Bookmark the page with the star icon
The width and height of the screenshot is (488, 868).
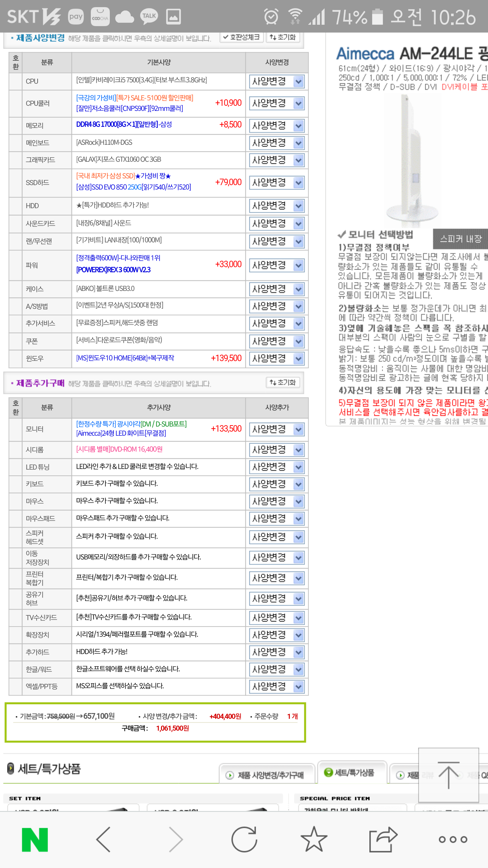coord(314,839)
